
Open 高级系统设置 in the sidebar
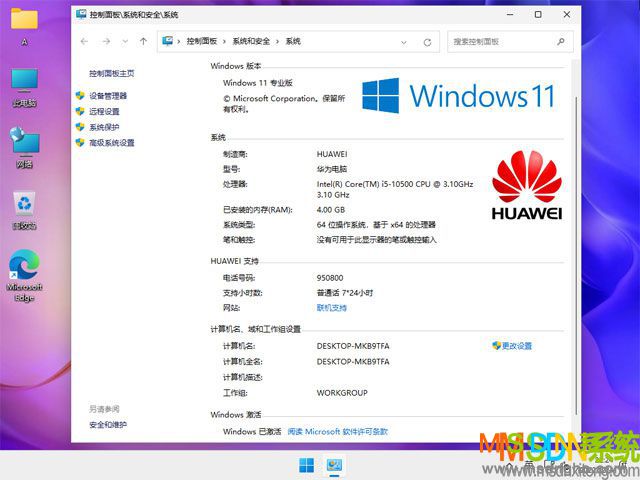[x=111, y=142]
